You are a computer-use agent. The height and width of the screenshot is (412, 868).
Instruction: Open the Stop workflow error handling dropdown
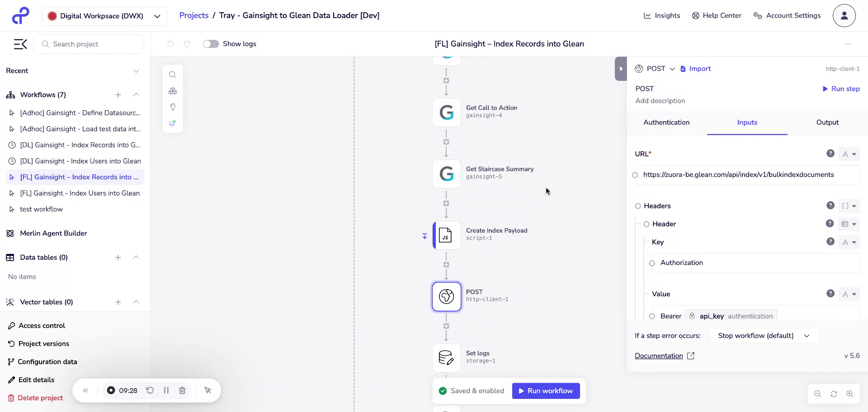[x=763, y=336]
